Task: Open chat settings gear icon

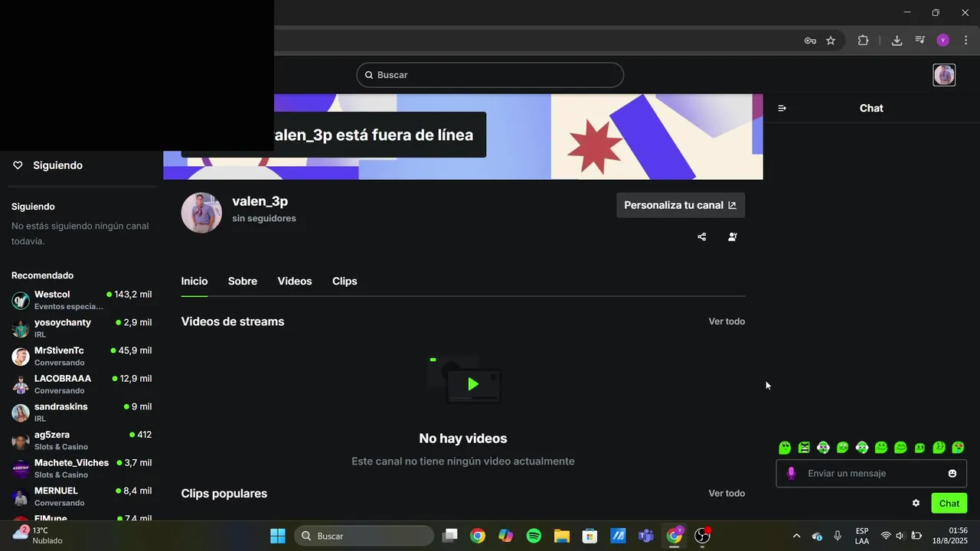Action: (916, 503)
